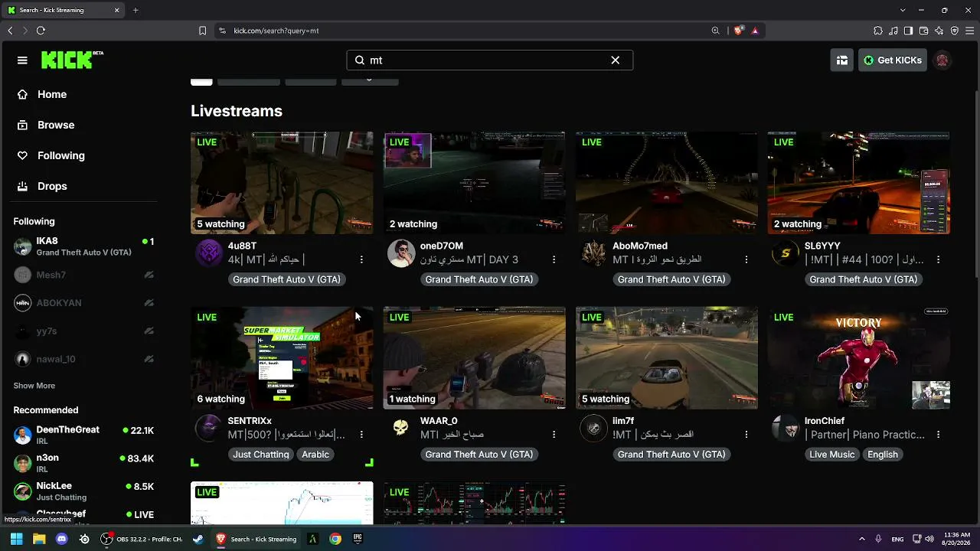Image resolution: width=980 pixels, height=551 pixels.
Task: Open the Leo AI sparkle icon
Action: point(939,31)
